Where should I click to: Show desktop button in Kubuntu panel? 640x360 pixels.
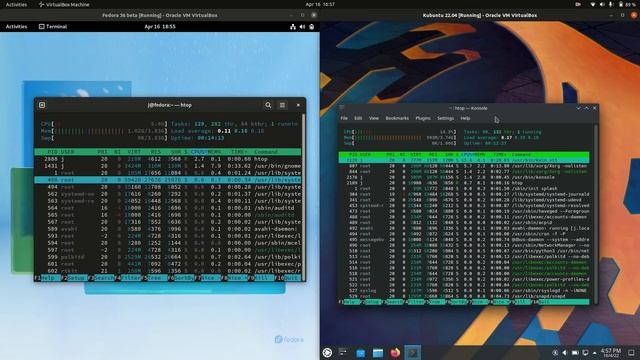coord(631,353)
